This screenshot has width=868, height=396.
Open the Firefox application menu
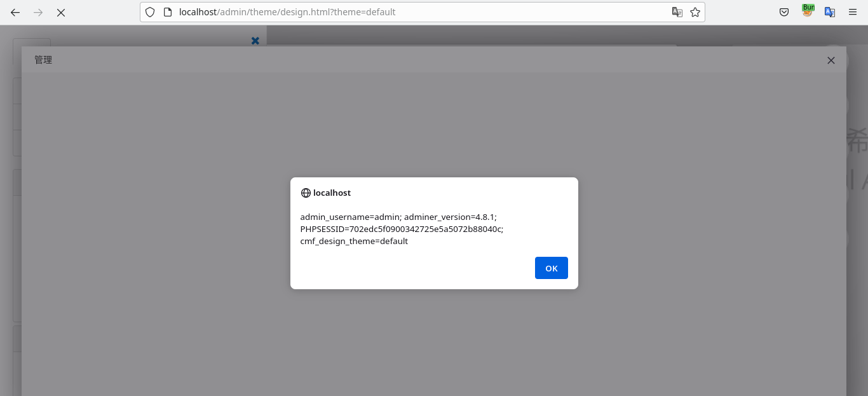(853, 12)
